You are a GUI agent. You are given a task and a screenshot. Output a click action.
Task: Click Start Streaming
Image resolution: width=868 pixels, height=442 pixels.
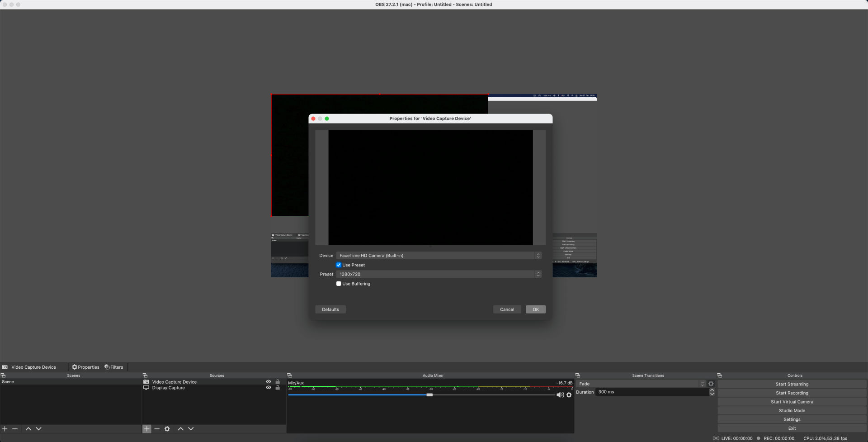pyautogui.click(x=792, y=384)
